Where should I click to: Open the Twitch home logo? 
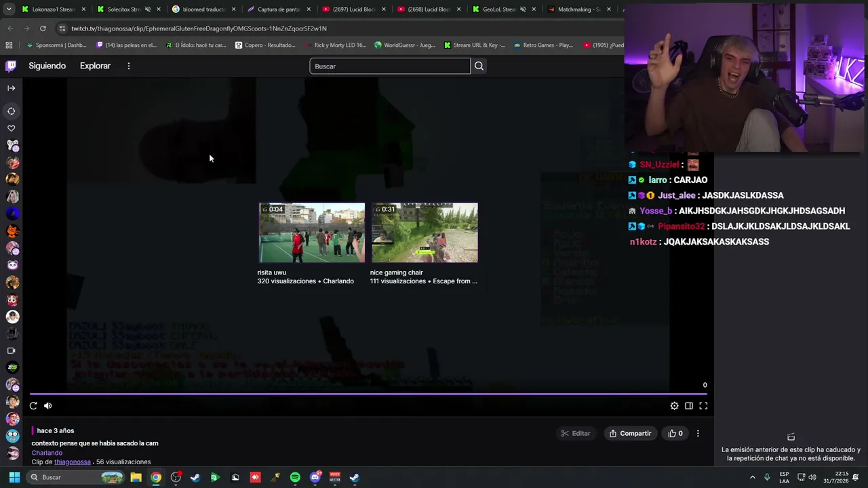tap(11, 66)
